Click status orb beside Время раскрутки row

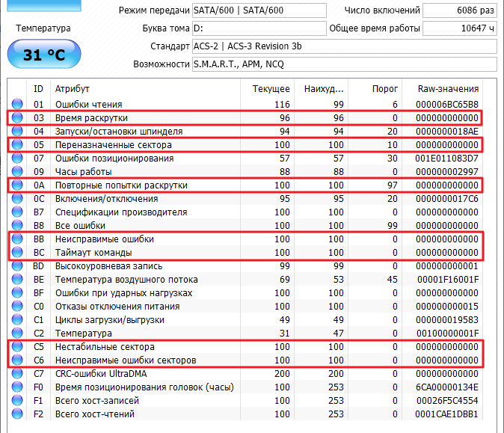click(17, 118)
